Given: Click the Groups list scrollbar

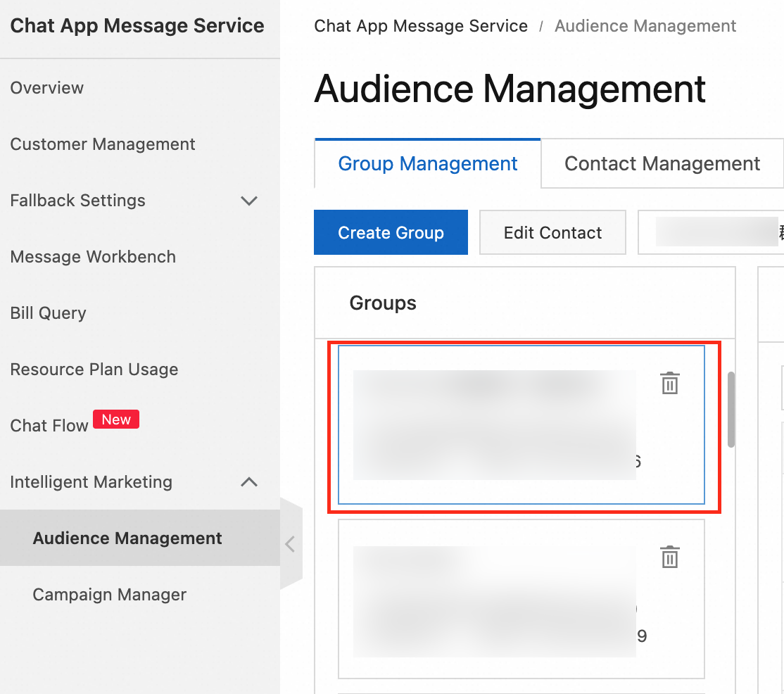Looking at the screenshot, I should (x=731, y=409).
